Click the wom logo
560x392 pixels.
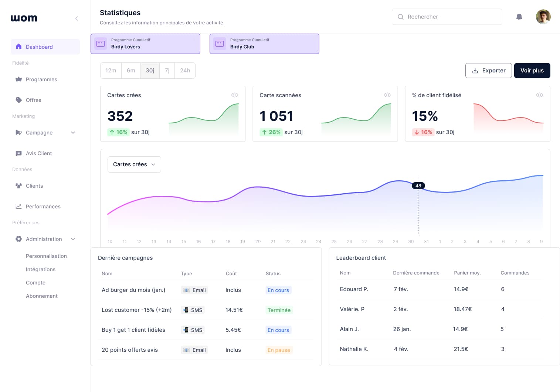point(24,18)
